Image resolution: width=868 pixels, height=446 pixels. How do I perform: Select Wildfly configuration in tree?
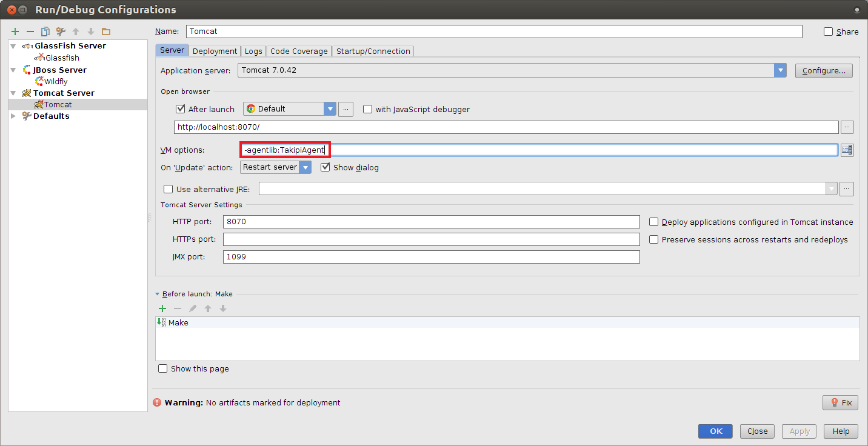pos(56,81)
